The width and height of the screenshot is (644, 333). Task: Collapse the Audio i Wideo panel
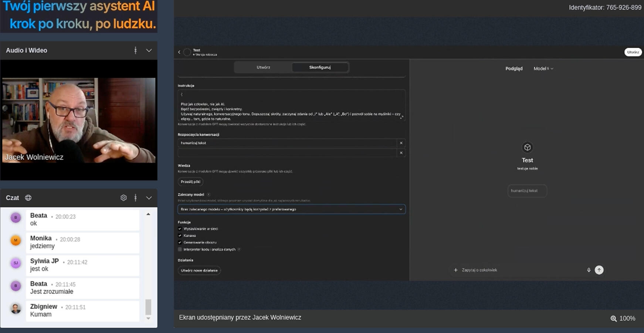[149, 50]
